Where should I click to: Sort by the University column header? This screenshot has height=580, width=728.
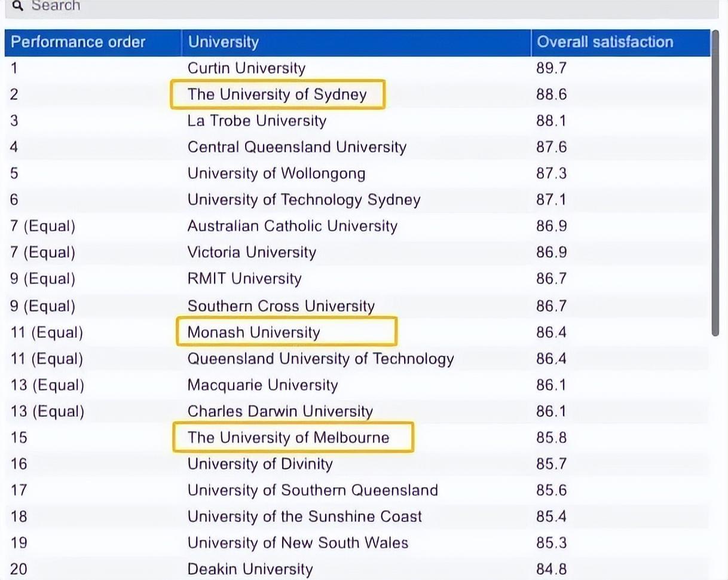point(356,42)
